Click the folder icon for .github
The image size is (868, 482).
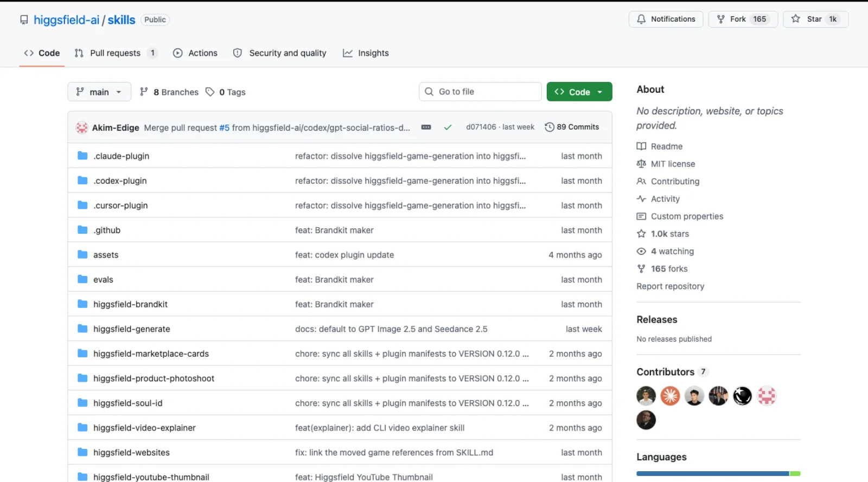click(82, 230)
